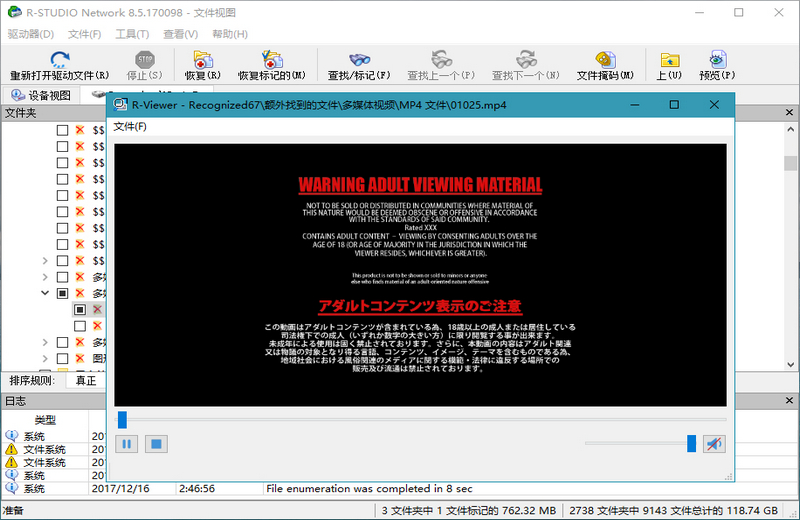The height and width of the screenshot is (520, 800).
Task: Click the volume slider handle in R-Viewer
Action: 691,443
